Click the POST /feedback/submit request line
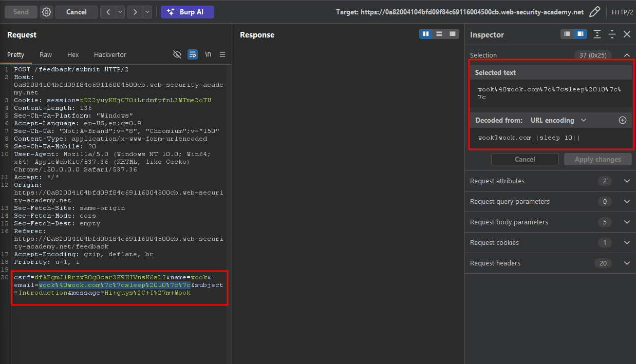The width and height of the screenshot is (636, 364). (x=71, y=69)
